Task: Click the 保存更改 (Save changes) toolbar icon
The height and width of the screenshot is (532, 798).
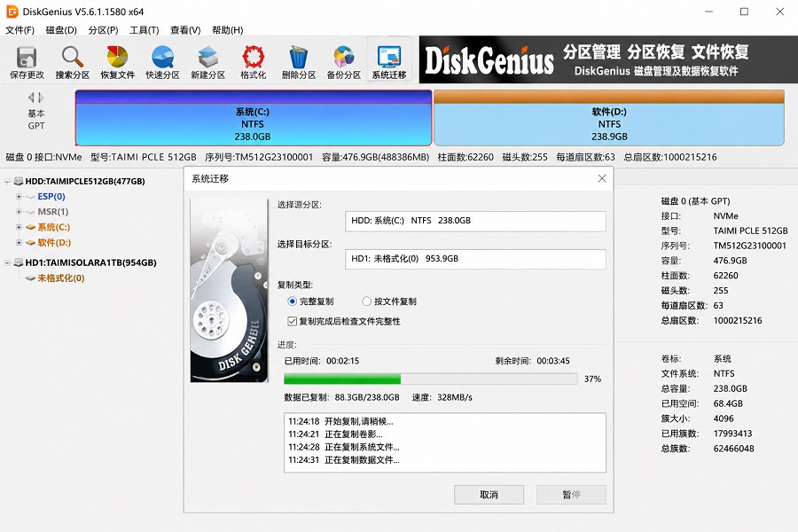Action: pyautogui.click(x=27, y=62)
